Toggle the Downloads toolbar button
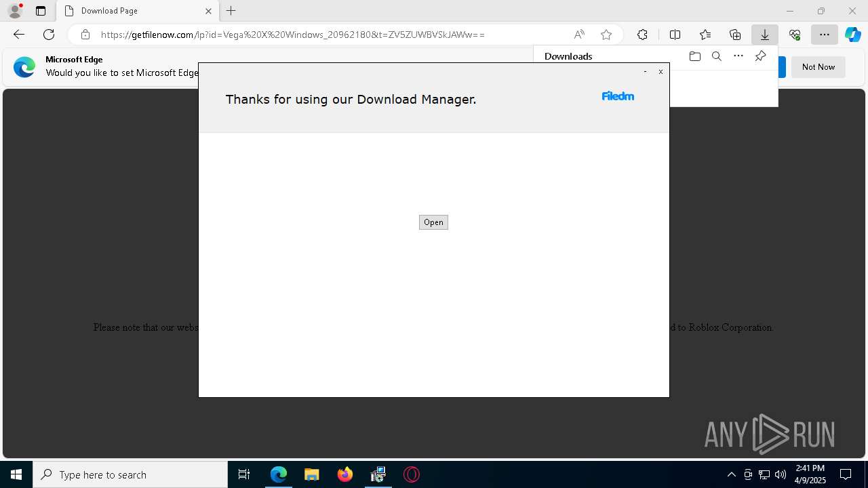This screenshot has height=488, width=868. (x=764, y=35)
